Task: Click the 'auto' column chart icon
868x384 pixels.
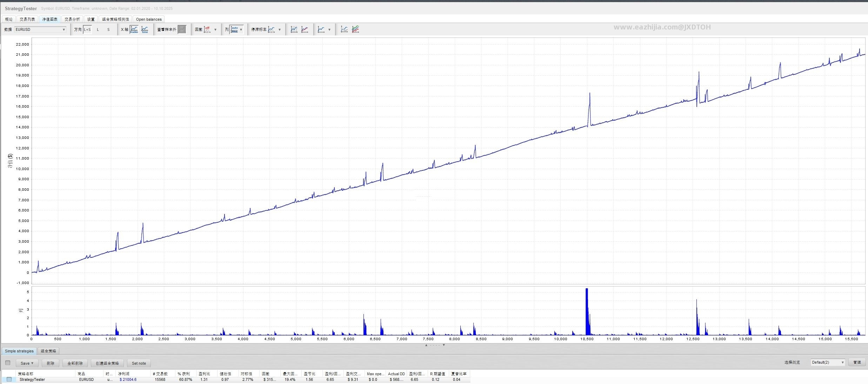Action: click(x=234, y=29)
